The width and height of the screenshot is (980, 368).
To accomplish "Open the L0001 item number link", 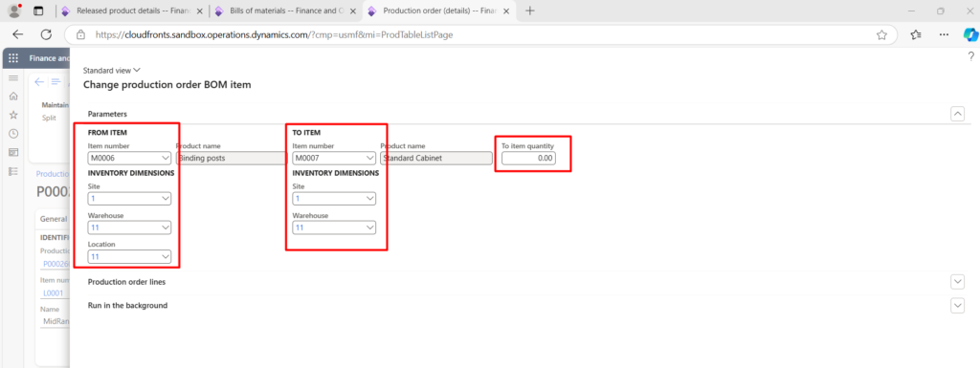I will pyautogui.click(x=54, y=292).
